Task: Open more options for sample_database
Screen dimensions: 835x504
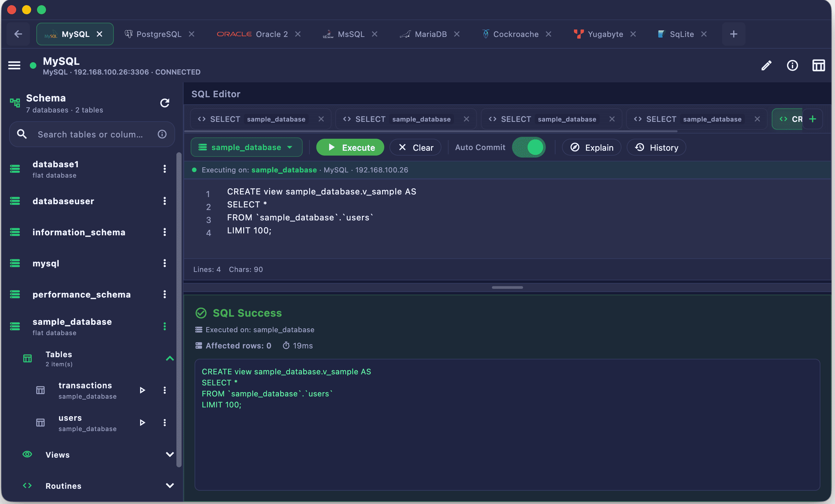Action: tap(165, 326)
